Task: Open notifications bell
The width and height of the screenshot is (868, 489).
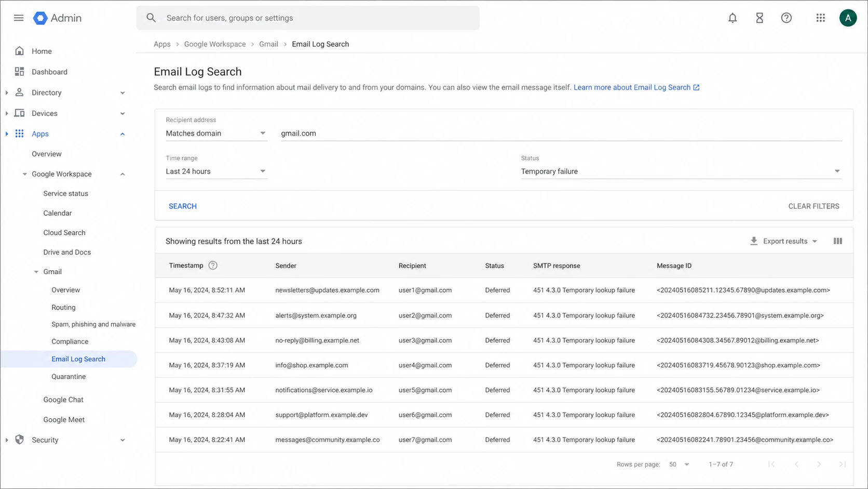Action: click(x=733, y=18)
